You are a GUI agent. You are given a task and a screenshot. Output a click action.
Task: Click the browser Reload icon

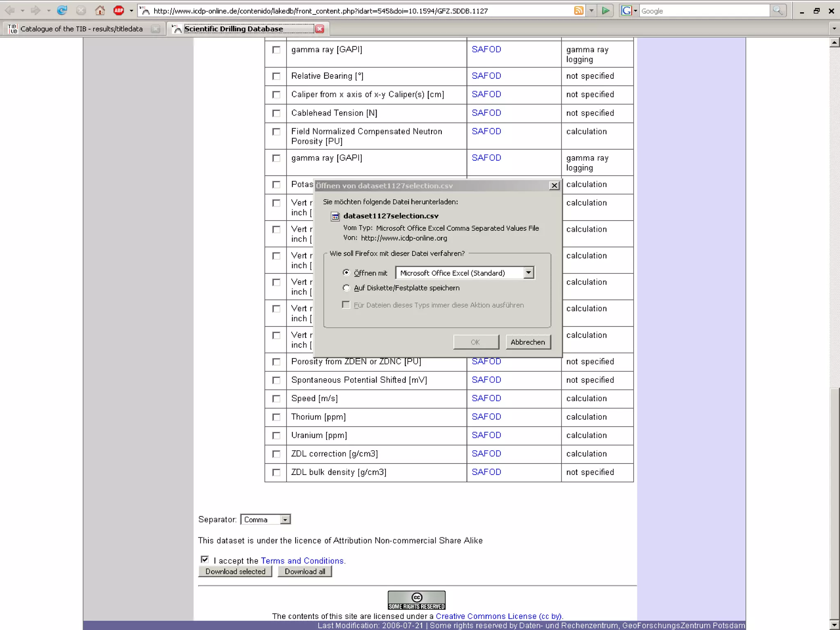click(x=62, y=11)
